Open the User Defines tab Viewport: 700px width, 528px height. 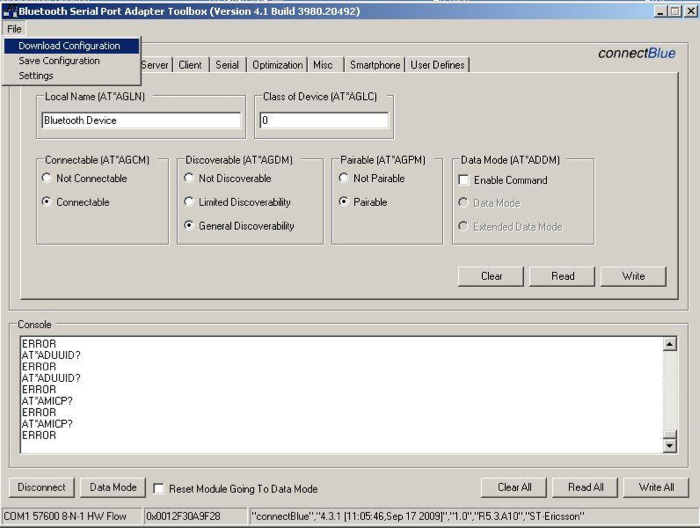click(x=438, y=65)
